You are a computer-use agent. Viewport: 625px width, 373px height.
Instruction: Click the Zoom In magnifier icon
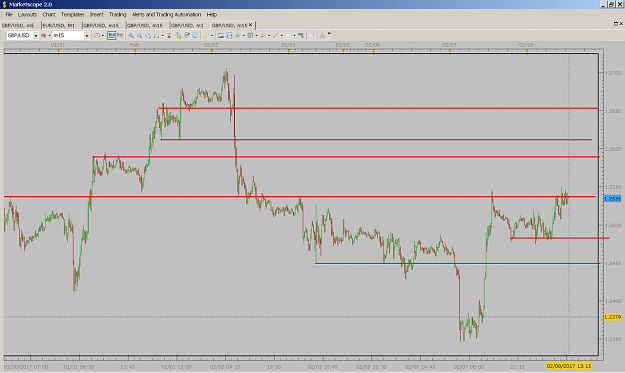(x=131, y=35)
